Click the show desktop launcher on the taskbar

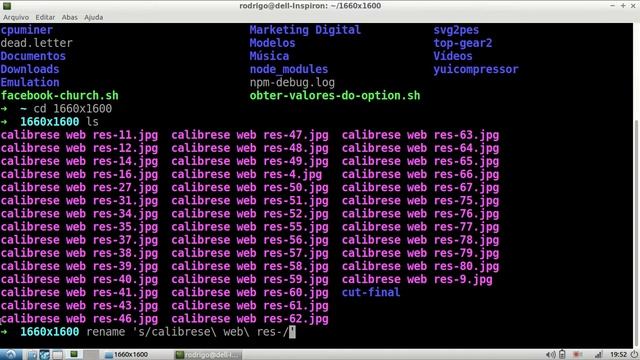coord(57,354)
